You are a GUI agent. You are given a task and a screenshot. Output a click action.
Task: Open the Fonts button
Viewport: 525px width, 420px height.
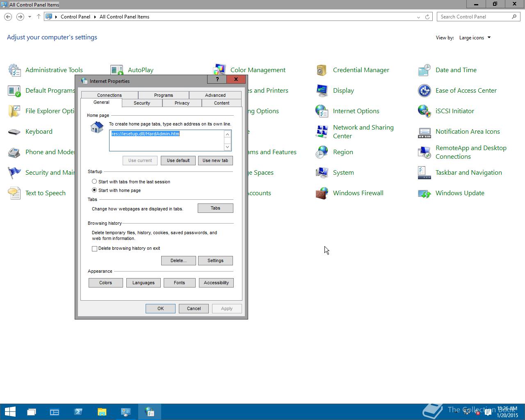[x=179, y=283]
